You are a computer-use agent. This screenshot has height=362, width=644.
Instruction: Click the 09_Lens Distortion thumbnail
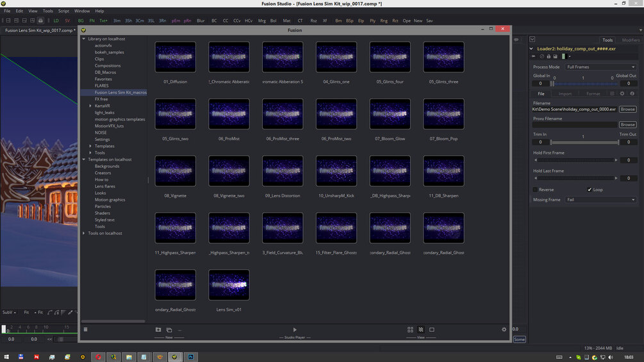pos(283,170)
